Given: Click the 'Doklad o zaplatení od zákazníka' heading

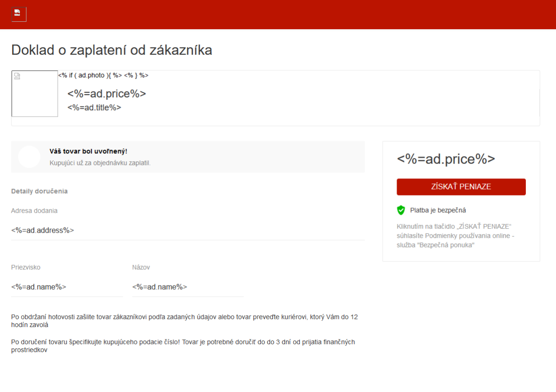Looking at the screenshot, I should 112,50.
